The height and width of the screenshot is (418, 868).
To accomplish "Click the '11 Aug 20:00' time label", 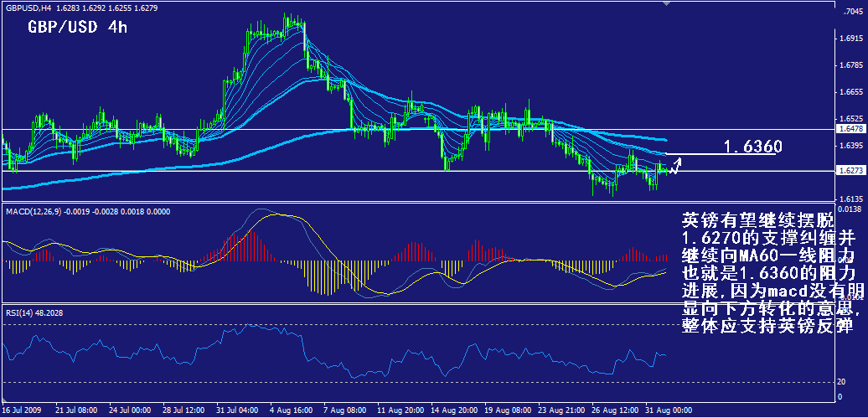I will [399, 410].
